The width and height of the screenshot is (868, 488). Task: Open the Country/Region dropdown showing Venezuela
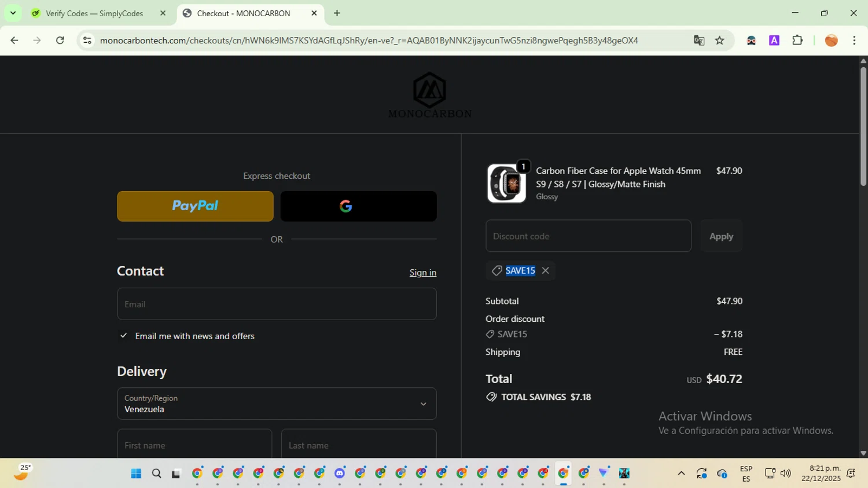click(x=277, y=403)
